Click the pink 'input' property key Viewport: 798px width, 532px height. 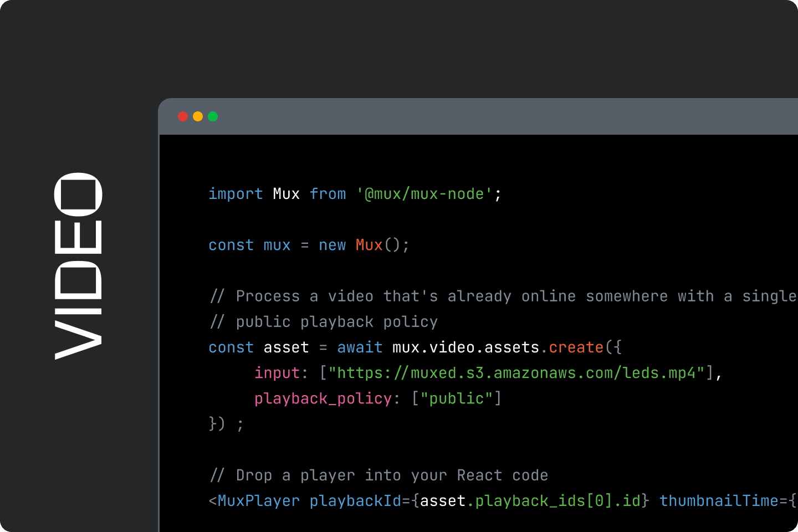(277, 373)
